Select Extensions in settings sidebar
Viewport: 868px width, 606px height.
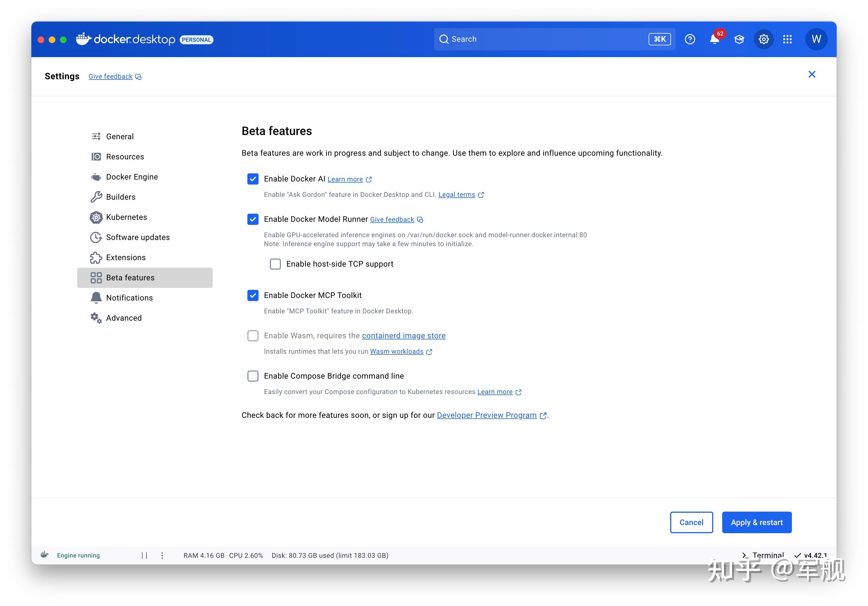(x=126, y=258)
